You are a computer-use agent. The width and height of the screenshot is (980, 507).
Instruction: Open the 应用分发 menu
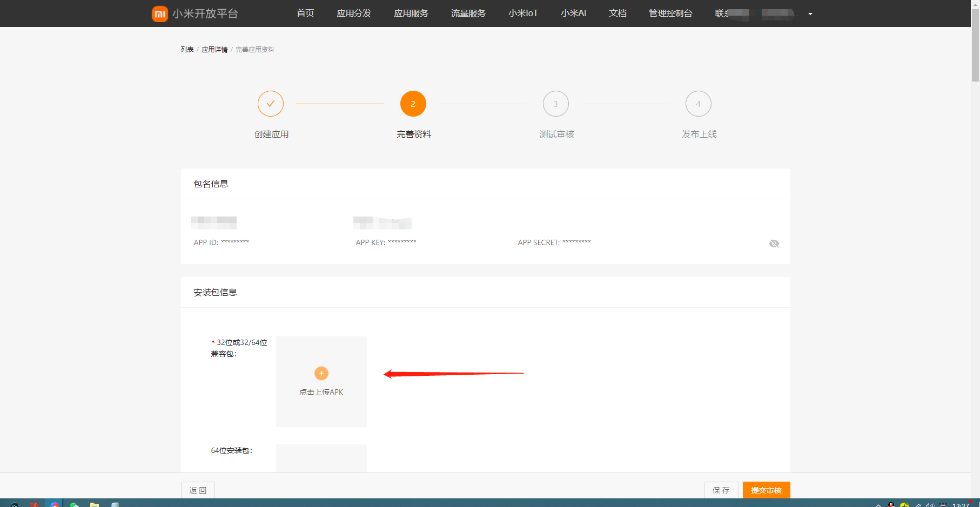(x=354, y=13)
